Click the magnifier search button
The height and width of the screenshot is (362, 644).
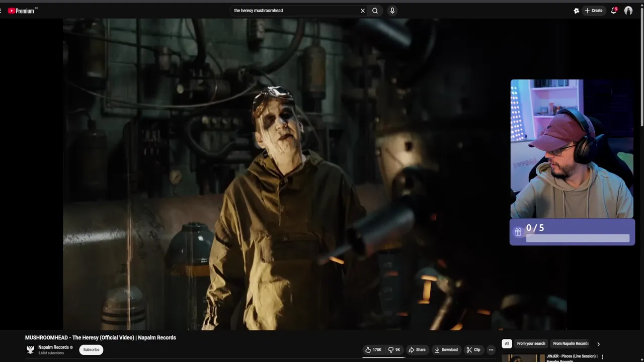click(x=375, y=11)
